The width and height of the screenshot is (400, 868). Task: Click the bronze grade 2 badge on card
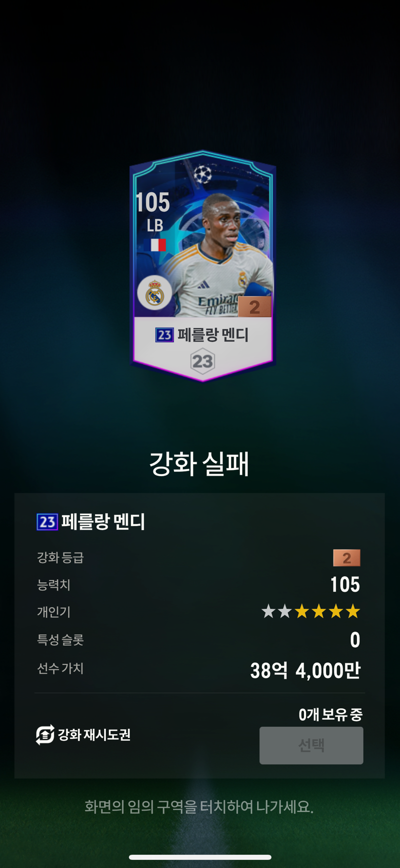254,307
